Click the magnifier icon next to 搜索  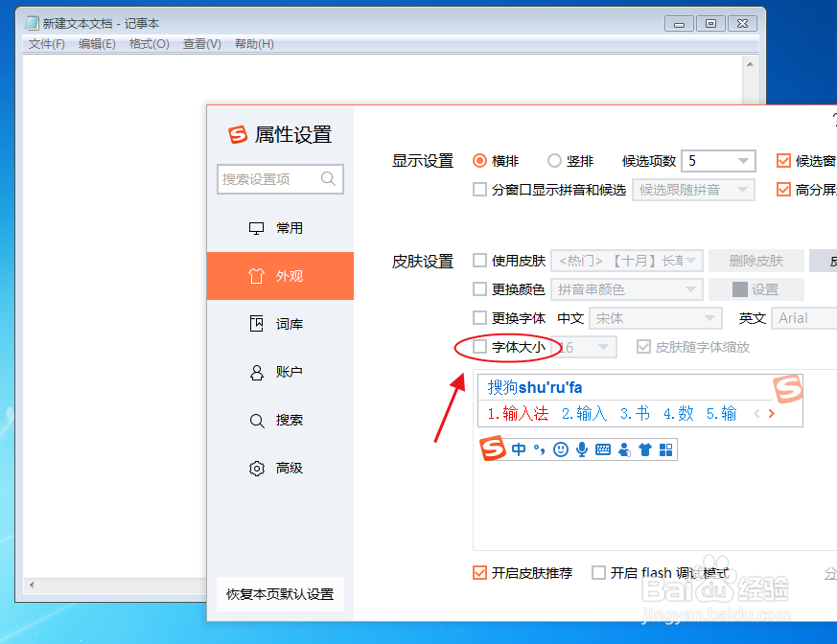(x=257, y=421)
